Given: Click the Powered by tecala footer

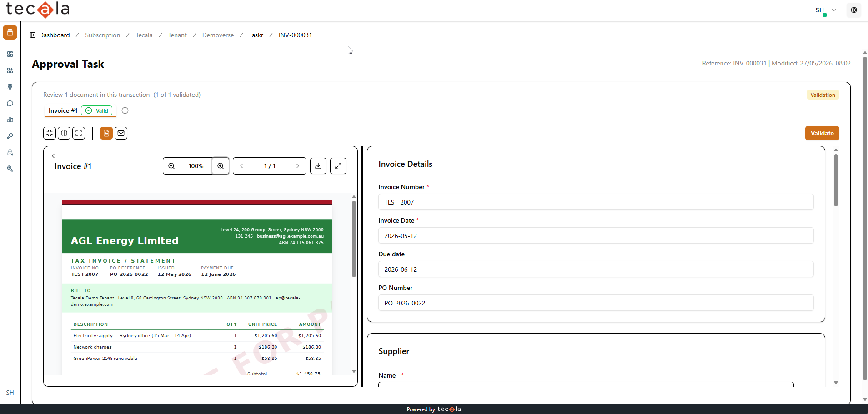Looking at the screenshot, I should point(434,409).
